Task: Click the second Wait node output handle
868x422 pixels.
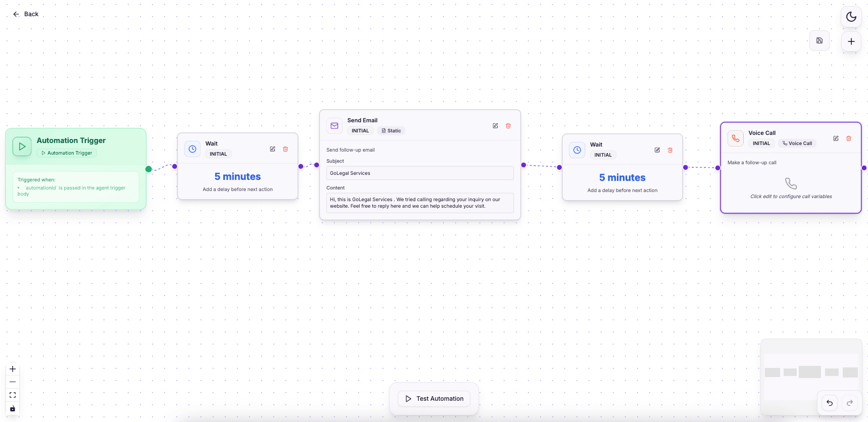Action: click(686, 167)
